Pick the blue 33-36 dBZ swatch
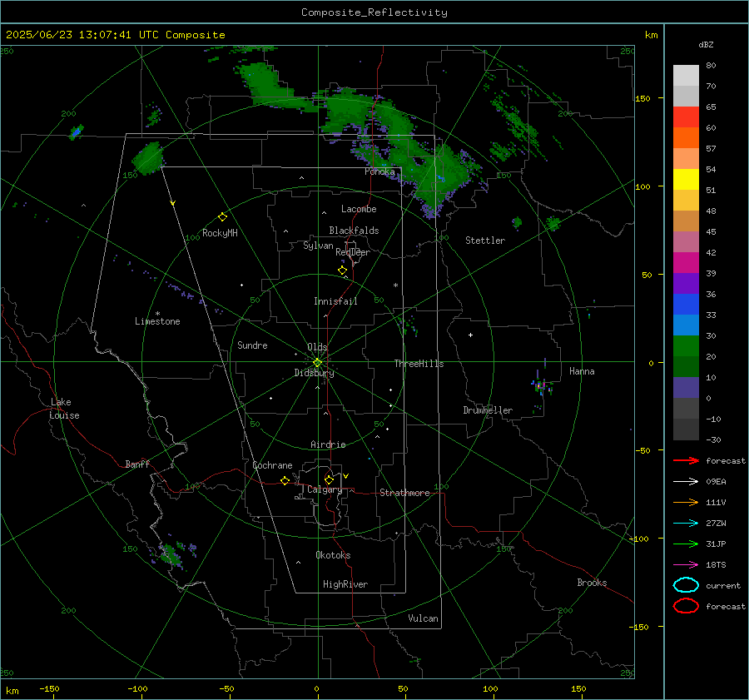This screenshot has height=700, width=749. [x=686, y=305]
